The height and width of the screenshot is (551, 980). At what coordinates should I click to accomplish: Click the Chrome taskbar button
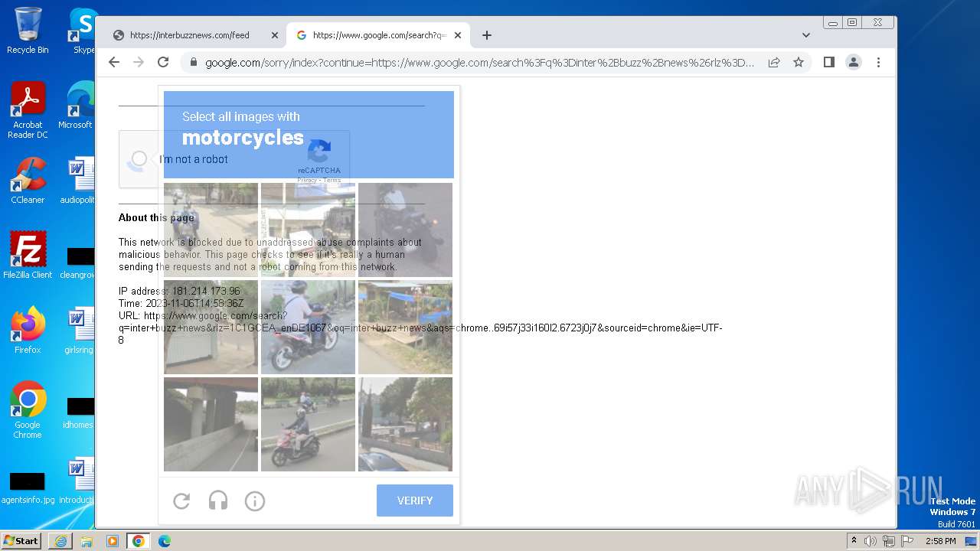[138, 541]
